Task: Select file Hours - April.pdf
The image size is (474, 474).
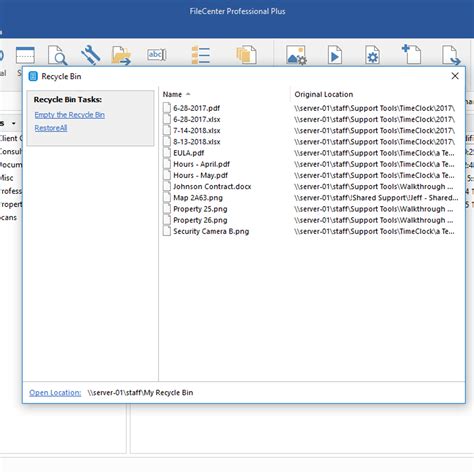Action: click(201, 164)
